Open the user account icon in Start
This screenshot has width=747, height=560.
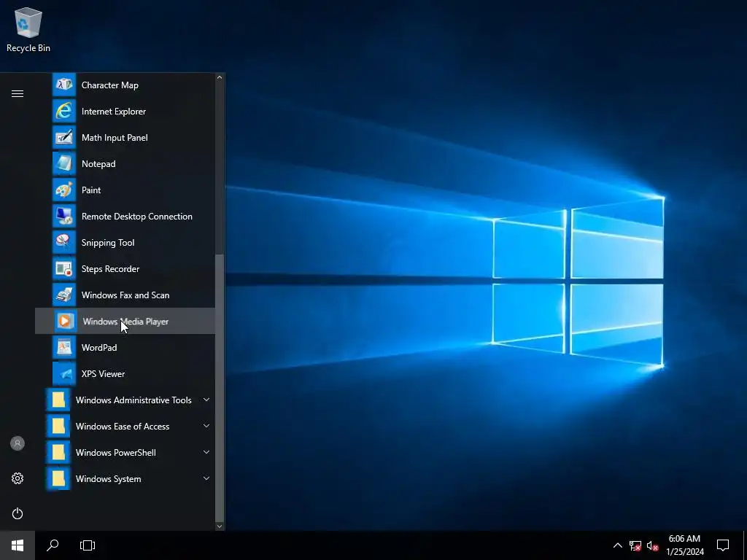[18, 443]
